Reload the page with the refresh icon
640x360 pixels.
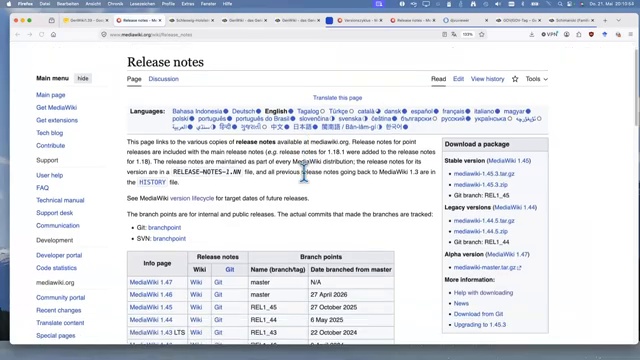(x=42, y=35)
